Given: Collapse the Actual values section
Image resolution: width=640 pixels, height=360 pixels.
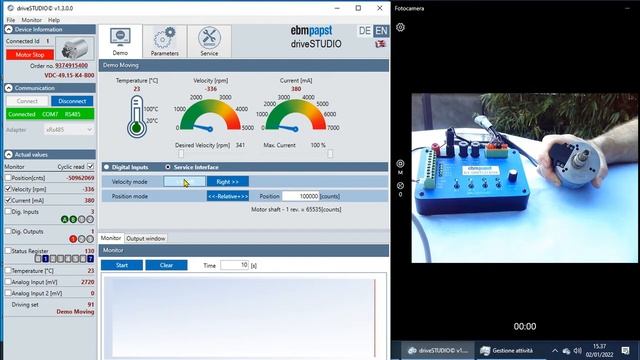Looking at the screenshot, I should pyautogui.click(x=9, y=155).
